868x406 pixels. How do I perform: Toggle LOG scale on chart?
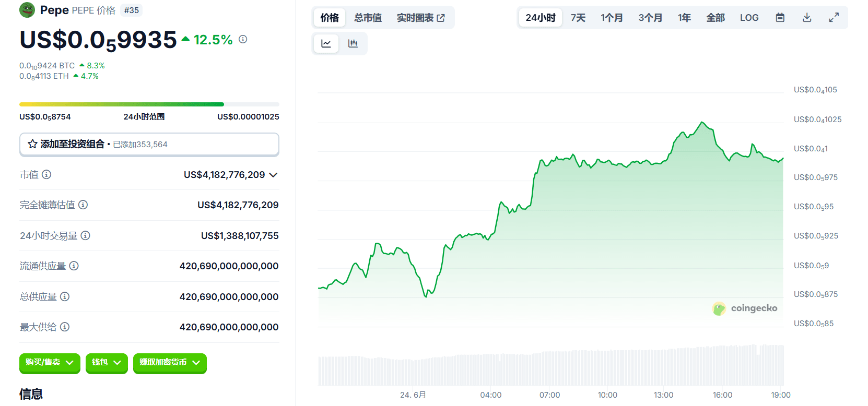click(749, 18)
